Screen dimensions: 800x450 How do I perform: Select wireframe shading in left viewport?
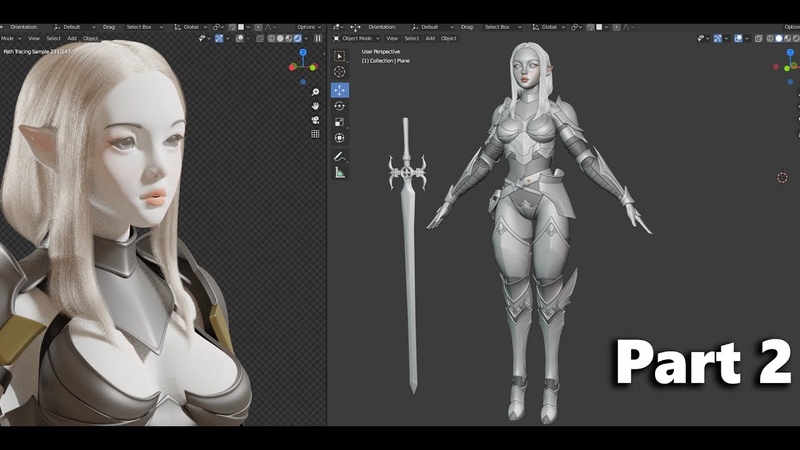tap(271, 38)
